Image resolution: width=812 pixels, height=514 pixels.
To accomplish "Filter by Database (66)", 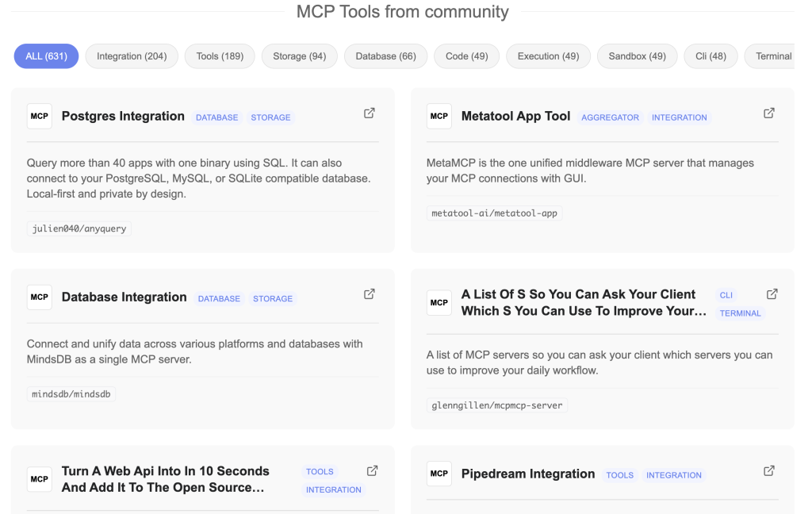I will coord(386,56).
